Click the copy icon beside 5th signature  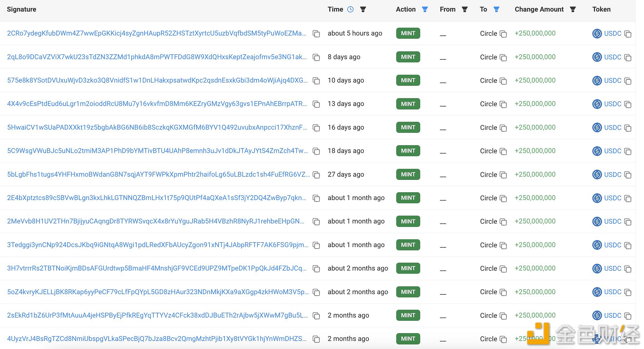pyautogui.click(x=317, y=127)
